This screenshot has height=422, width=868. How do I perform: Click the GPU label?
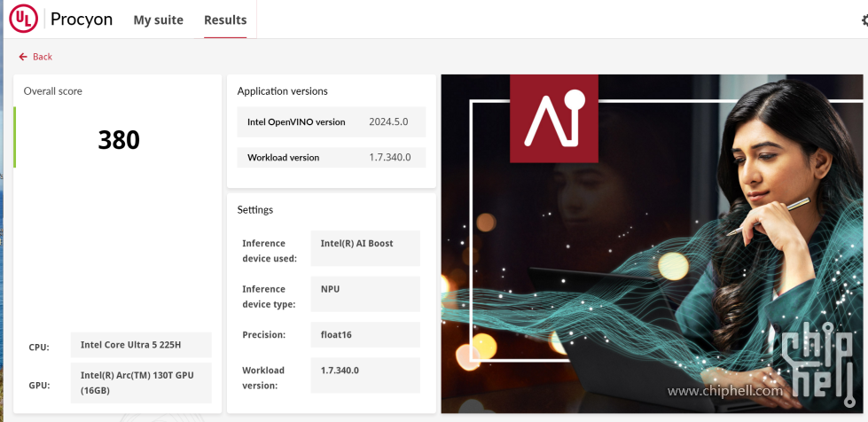[39, 386]
